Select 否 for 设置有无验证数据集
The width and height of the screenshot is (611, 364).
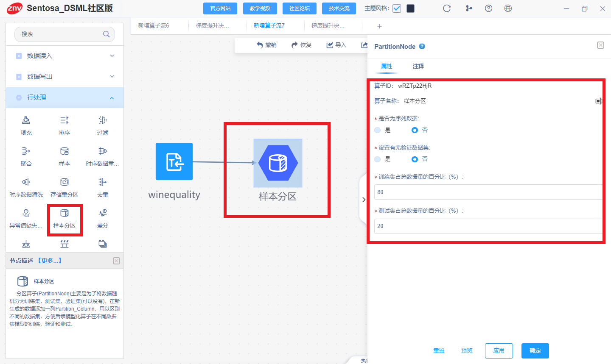tap(415, 159)
